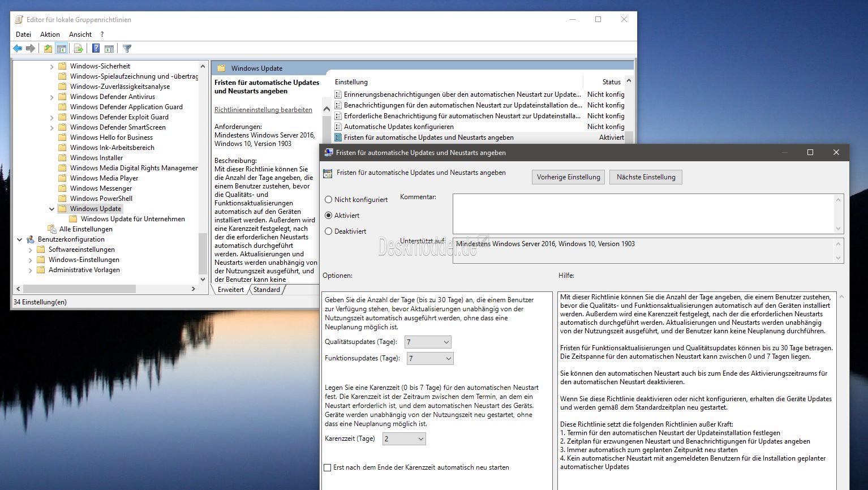The height and width of the screenshot is (490, 868).
Task: Click the 34 Einstellung(en) status bar text
Action: [40, 302]
